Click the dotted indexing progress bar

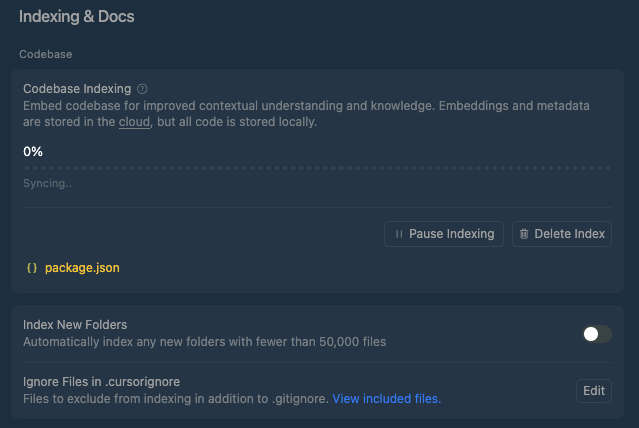317,168
